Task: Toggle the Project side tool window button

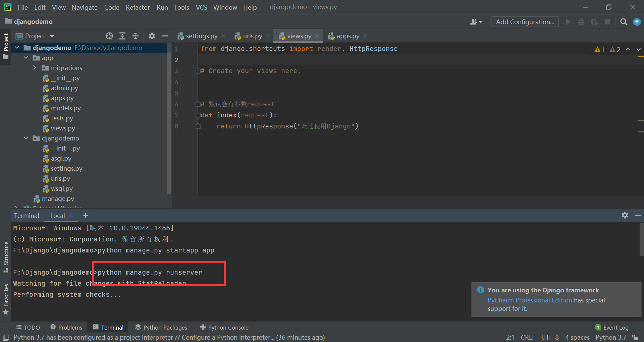Action: click(6, 46)
